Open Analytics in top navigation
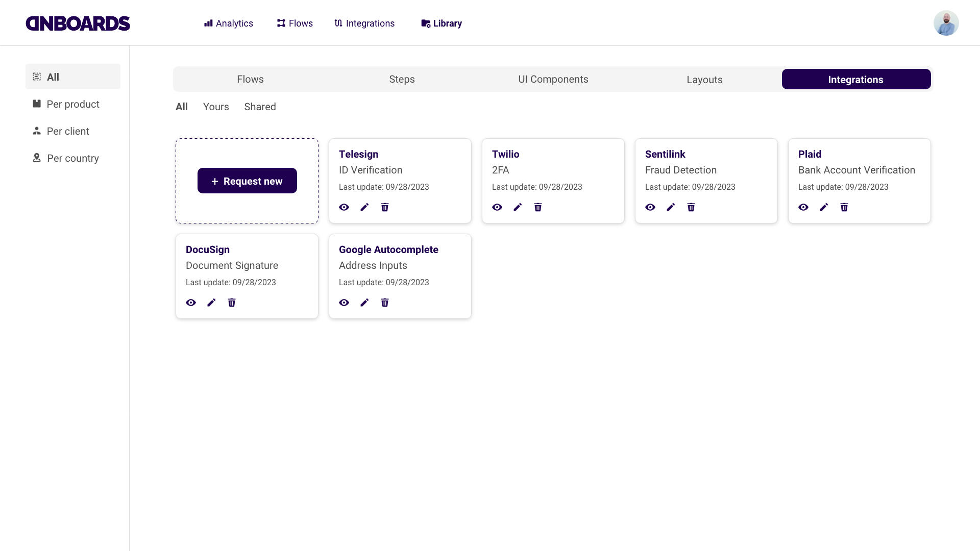The height and width of the screenshot is (551, 980). [229, 23]
